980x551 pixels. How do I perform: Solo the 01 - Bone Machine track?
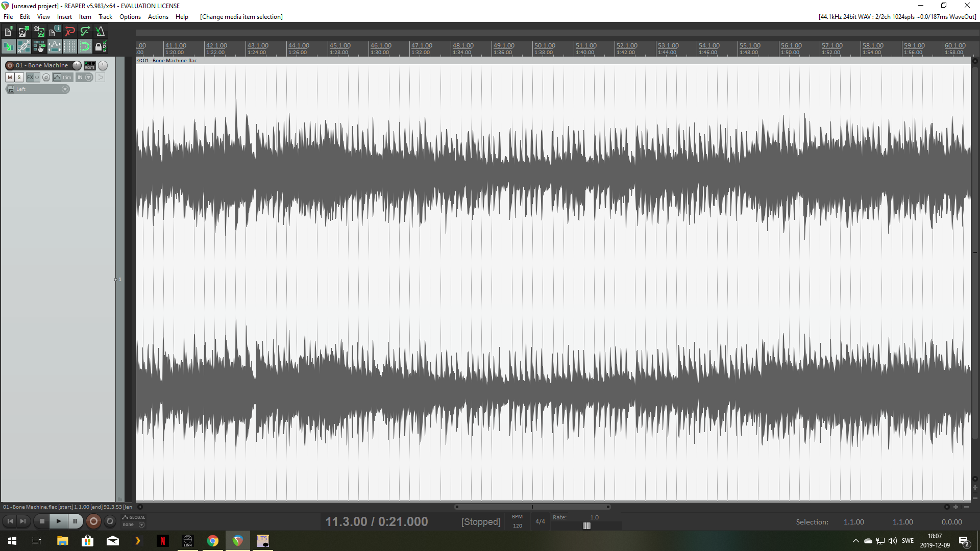19,78
